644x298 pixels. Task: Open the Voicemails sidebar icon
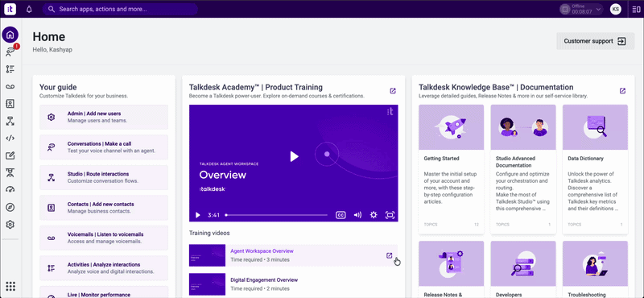click(x=10, y=86)
